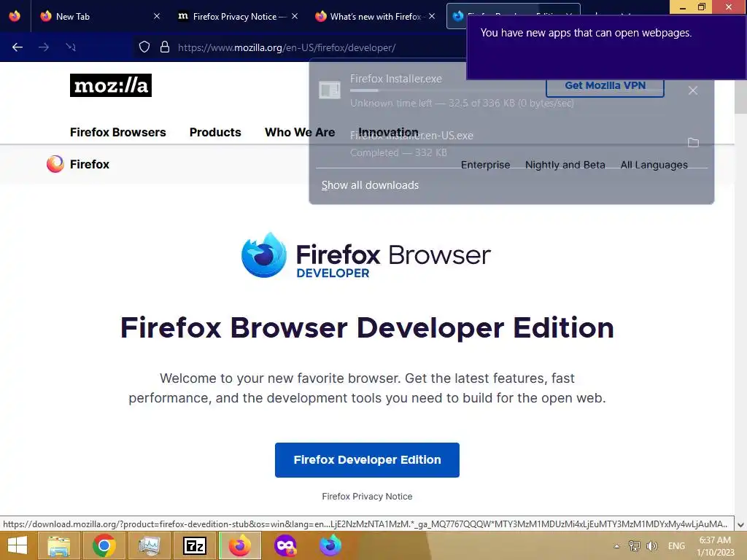The width and height of the screenshot is (747, 560).
Task: Open Products menu
Action: (x=215, y=133)
